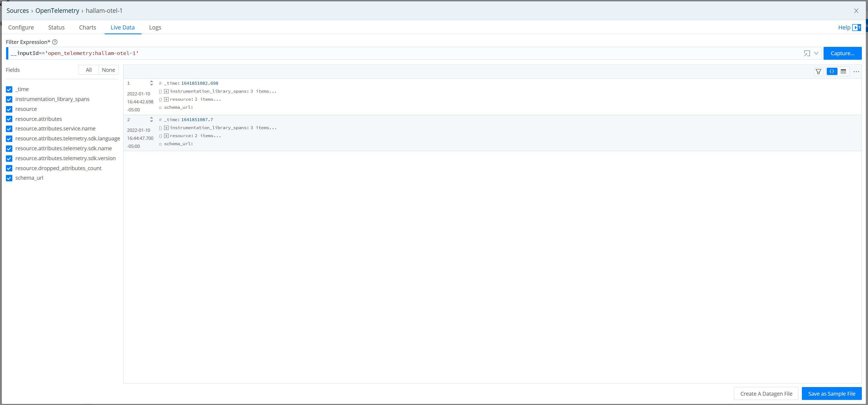868x405 pixels.
Task: Select None to clear all fields
Action: click(108, 70)
